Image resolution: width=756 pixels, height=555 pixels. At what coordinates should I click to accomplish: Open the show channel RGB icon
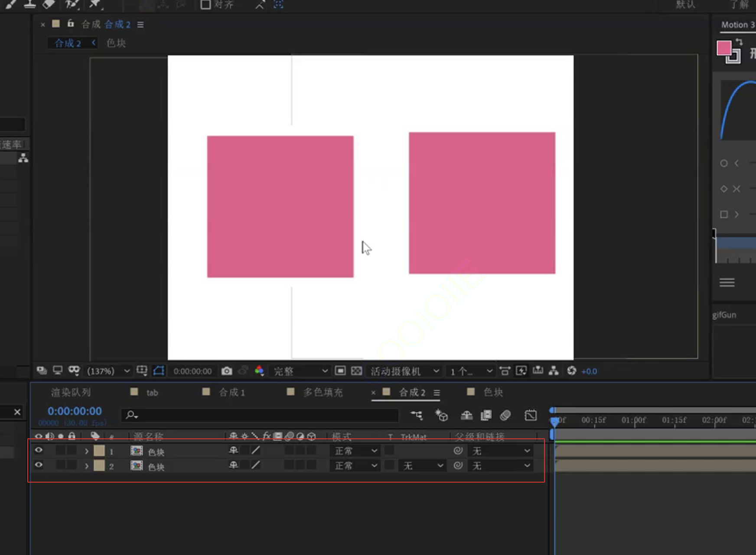pos(259,371)
